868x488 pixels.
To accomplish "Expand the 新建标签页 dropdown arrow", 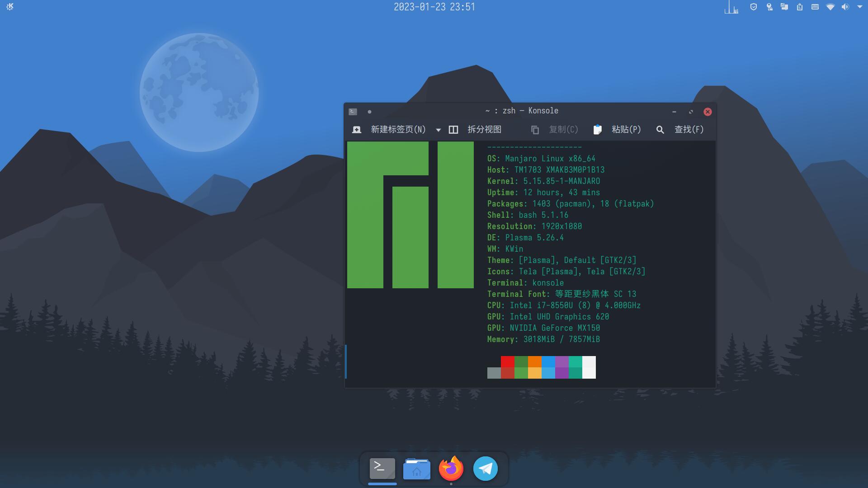I will pyautogui.click(x=438, y=130).
